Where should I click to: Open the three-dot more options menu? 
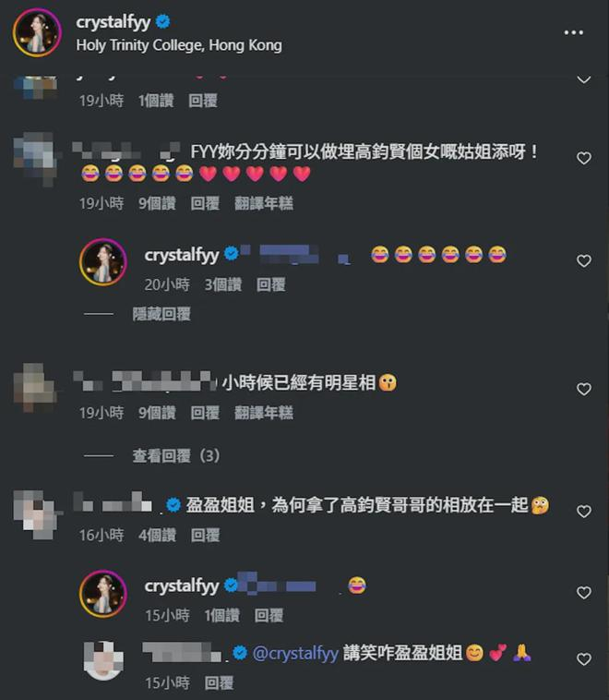click(573, 32)
